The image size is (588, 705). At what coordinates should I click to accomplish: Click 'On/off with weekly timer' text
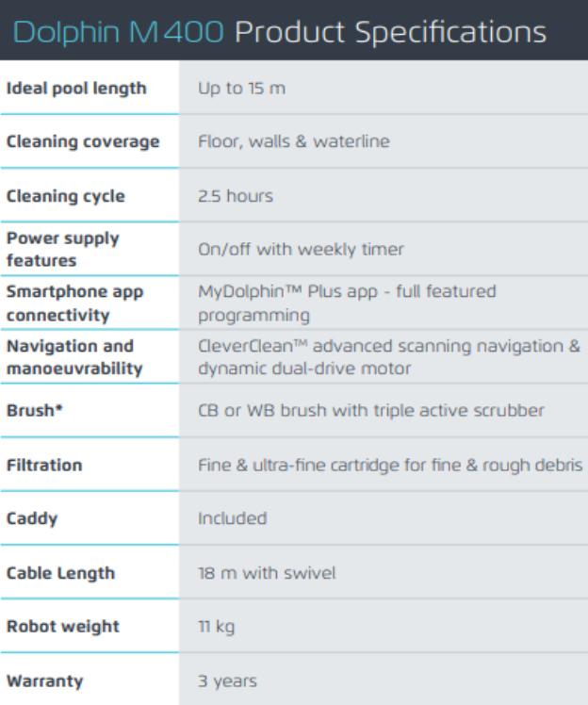click(301, 250)
